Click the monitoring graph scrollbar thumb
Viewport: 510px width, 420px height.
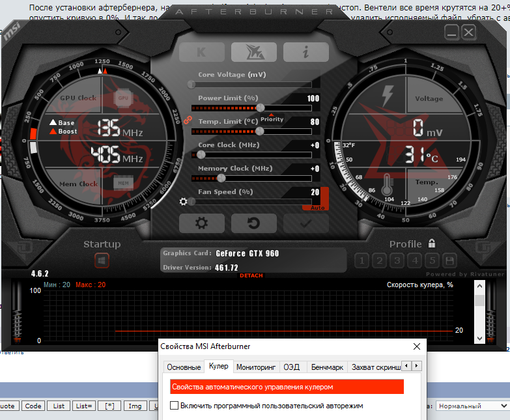479,300
